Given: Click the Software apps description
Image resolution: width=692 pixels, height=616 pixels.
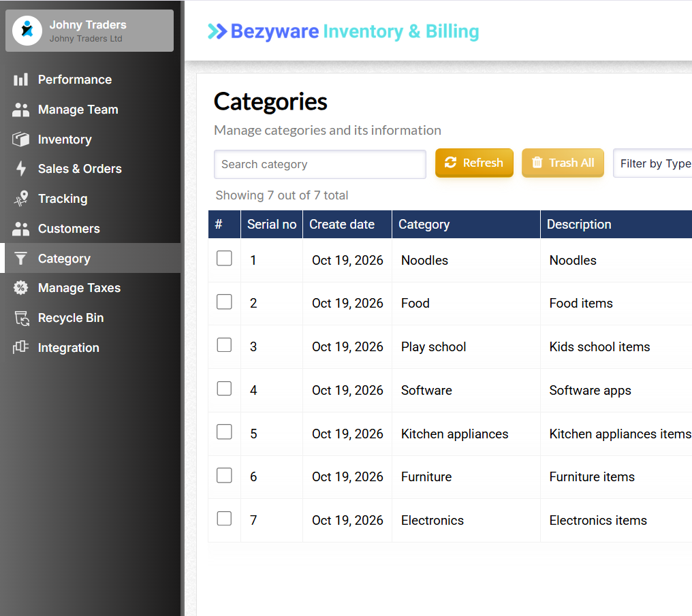Looking at the screenshot, I should coord(590,391).
